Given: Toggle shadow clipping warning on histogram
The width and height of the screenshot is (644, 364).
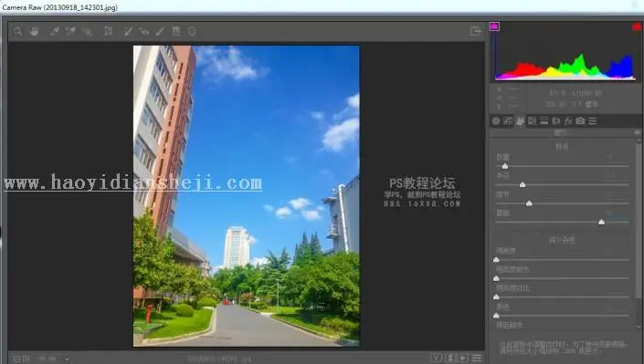Looking at the screenshot, I should click(x=494, y=26).
